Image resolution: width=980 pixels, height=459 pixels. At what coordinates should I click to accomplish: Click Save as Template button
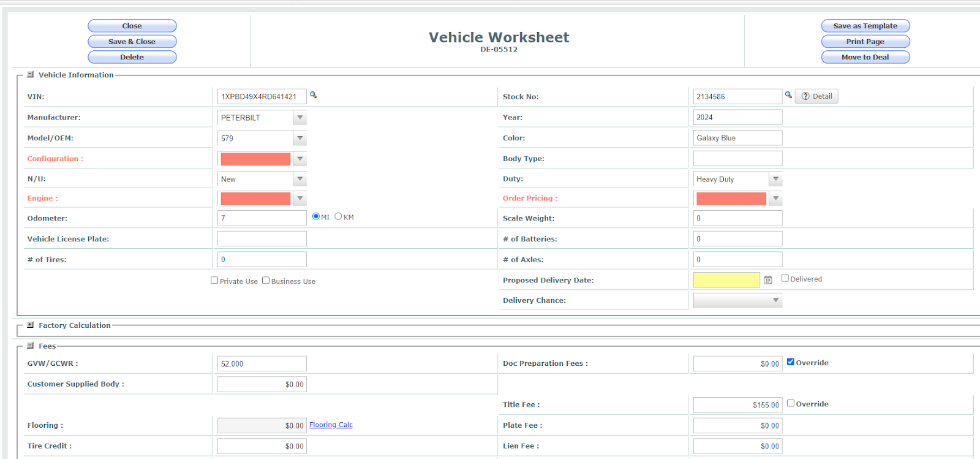tap(865, 26)
